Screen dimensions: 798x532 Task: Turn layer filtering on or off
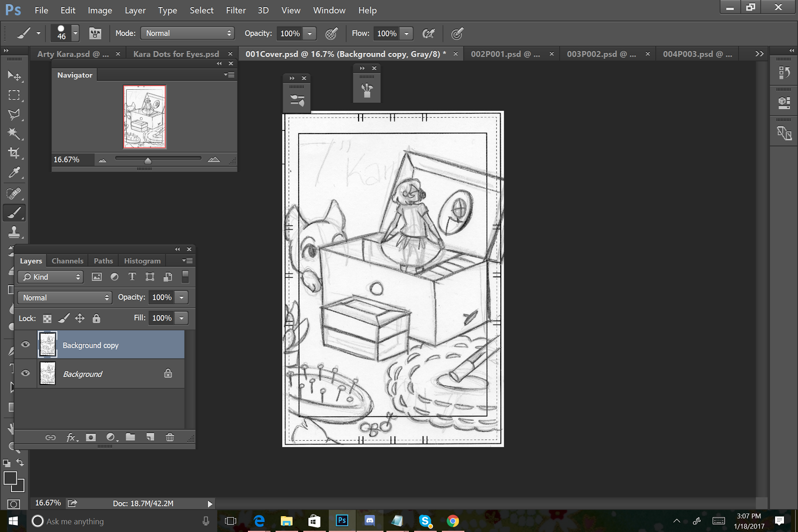[x=185, y=277]
